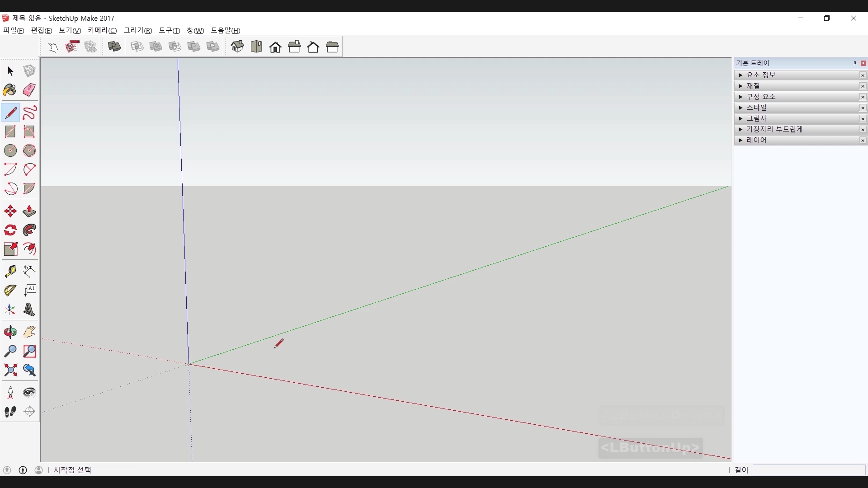
Task: Select the Eraser tool
Action: (x=29, y=90)
